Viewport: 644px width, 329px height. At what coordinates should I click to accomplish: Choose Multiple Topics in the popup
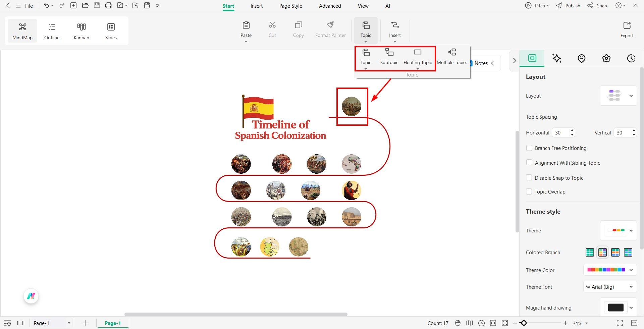452,57
